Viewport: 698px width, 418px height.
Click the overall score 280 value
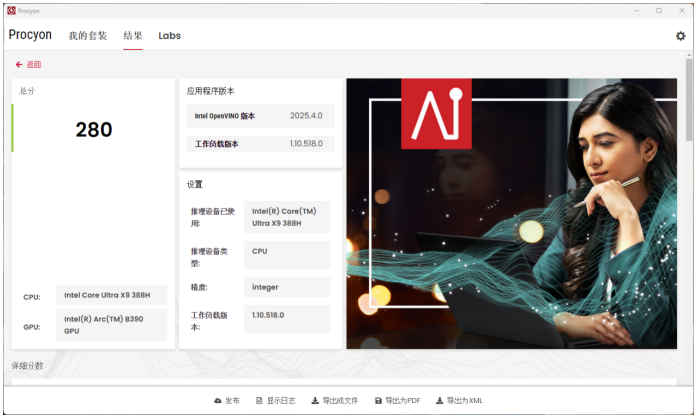(94, 130)
